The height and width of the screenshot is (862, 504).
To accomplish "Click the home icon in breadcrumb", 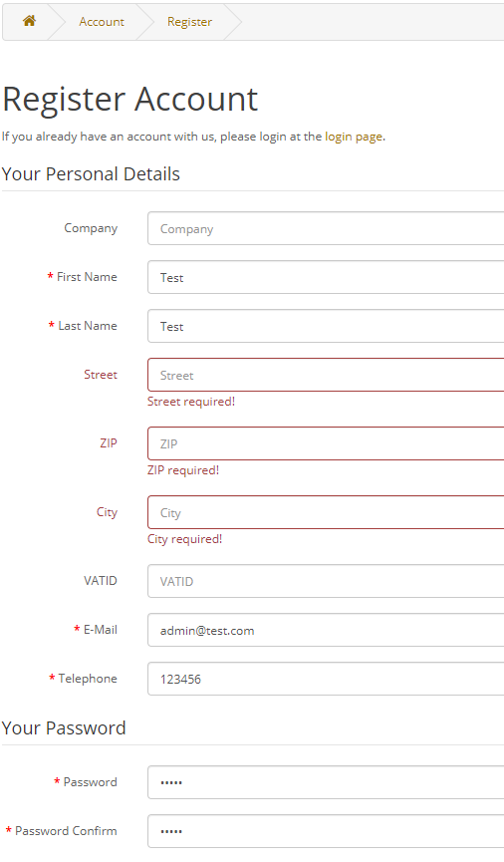I will coord(29,21).
